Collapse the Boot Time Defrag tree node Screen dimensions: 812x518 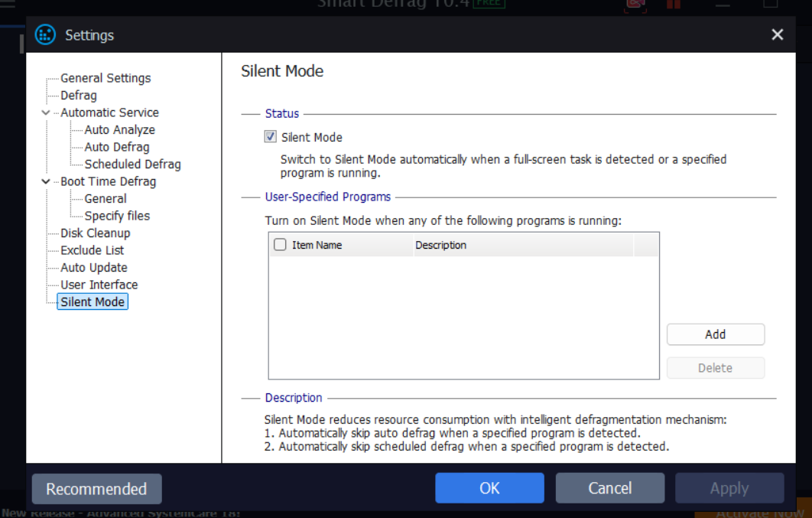[46, 181]
